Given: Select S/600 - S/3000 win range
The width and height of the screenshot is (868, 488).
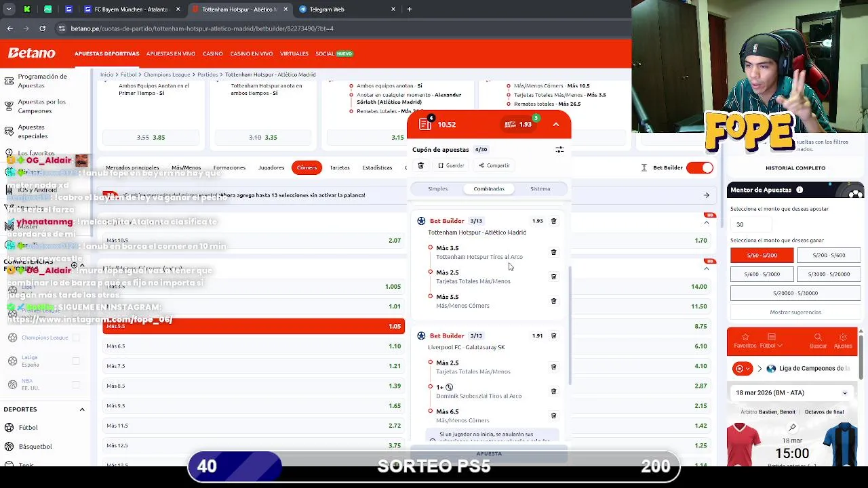Looking at the screenshot, I should point(762,274).
